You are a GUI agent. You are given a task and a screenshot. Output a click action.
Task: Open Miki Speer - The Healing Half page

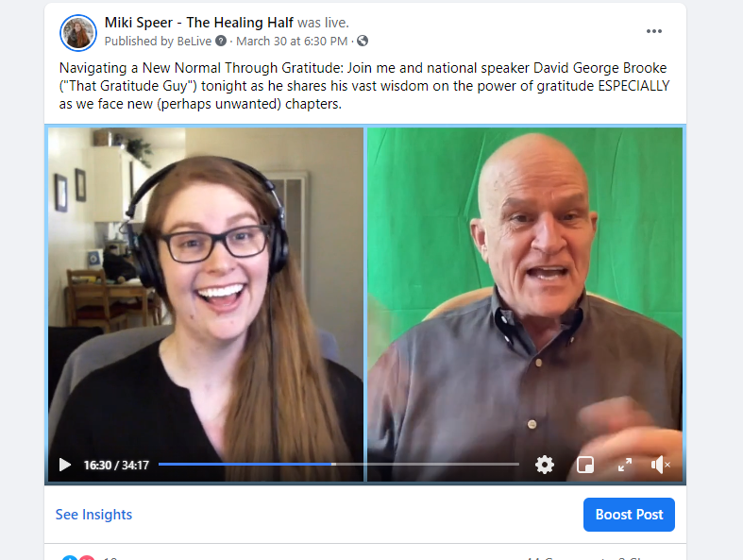click(199, 23)
